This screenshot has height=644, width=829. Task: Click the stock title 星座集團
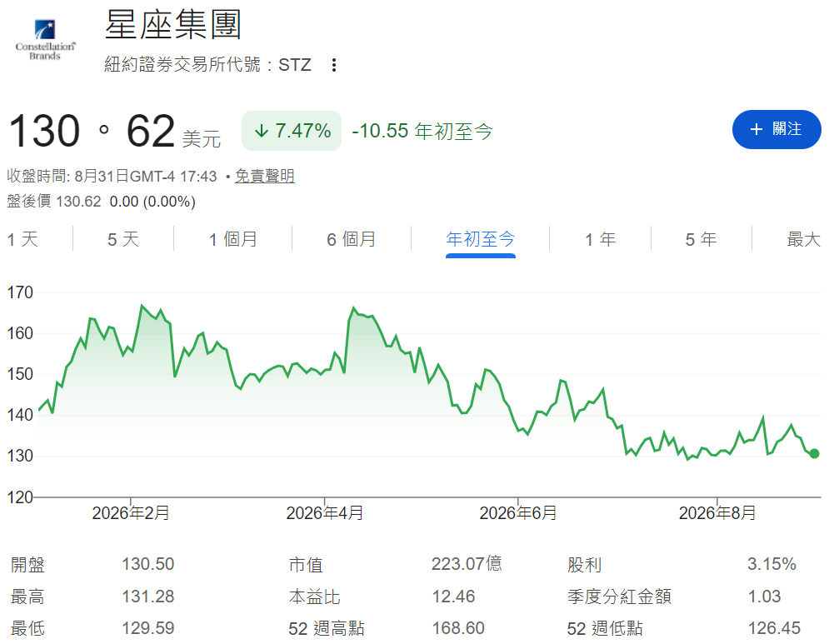pos(173,24)
